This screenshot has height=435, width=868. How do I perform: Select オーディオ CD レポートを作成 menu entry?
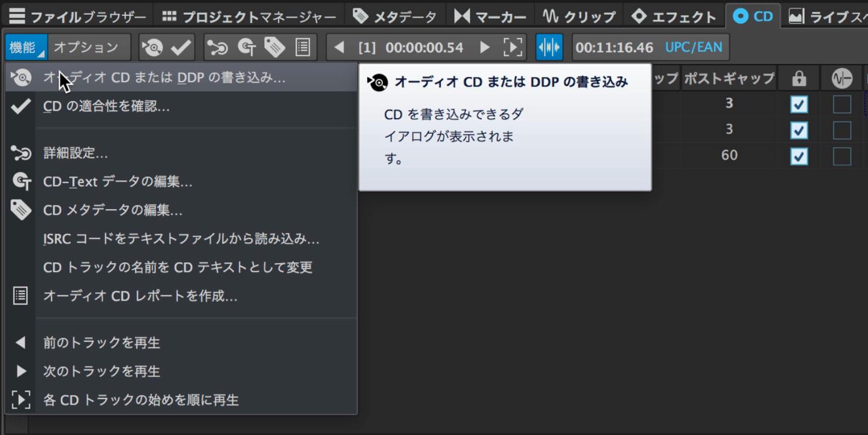coord(181,296)
